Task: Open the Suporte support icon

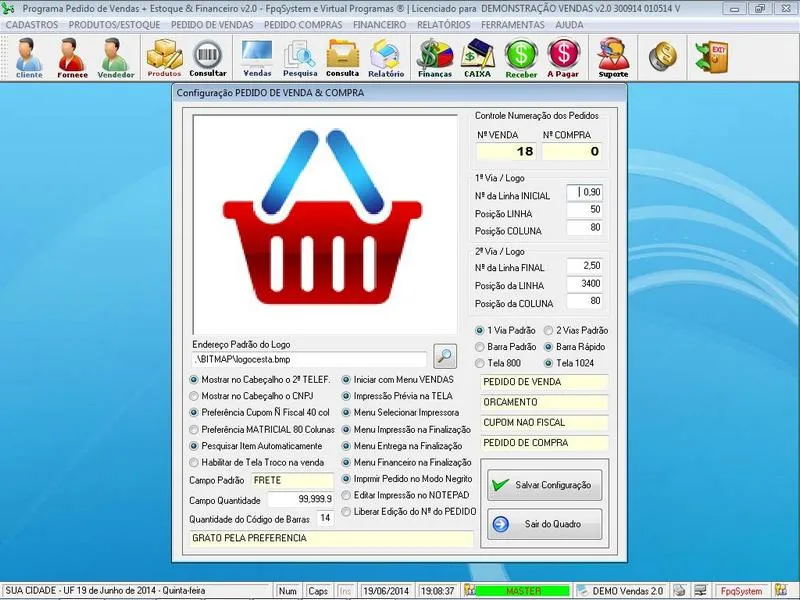Action: tap(613, 58)
